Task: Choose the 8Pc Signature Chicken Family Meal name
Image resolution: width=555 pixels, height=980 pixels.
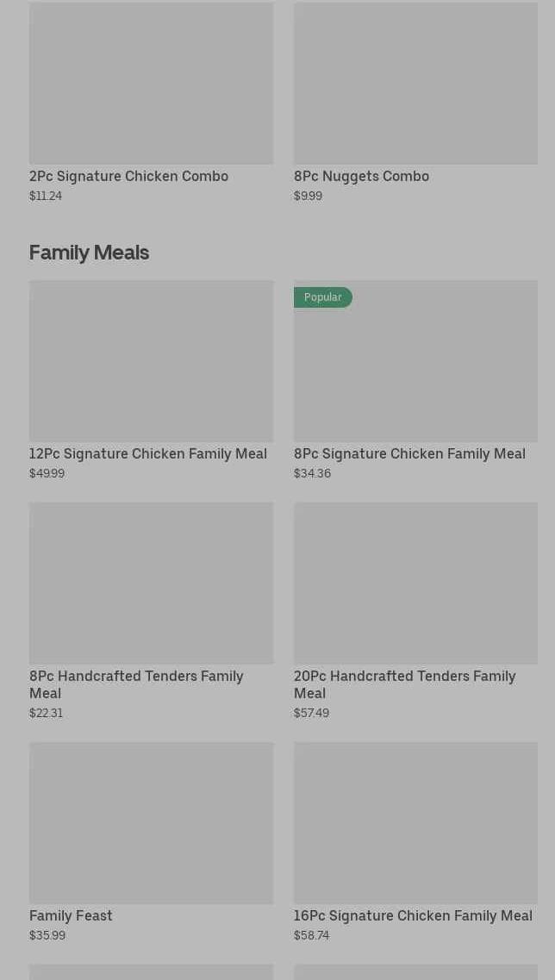Action: (x=409, y=453)
